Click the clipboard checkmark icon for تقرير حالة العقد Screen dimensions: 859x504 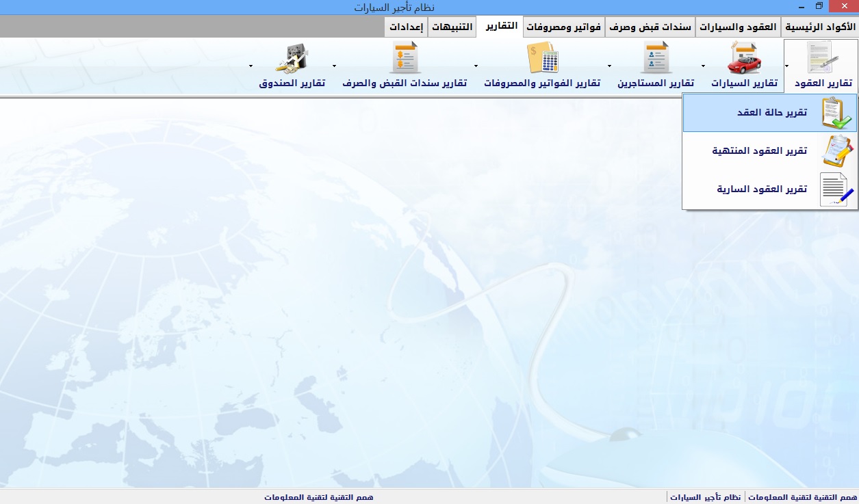pos(837,113)
